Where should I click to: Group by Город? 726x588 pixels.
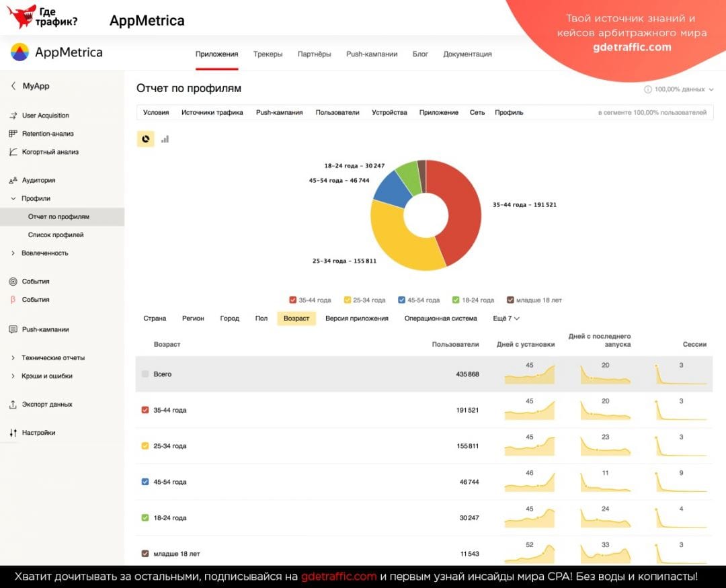tap(230, 319)
